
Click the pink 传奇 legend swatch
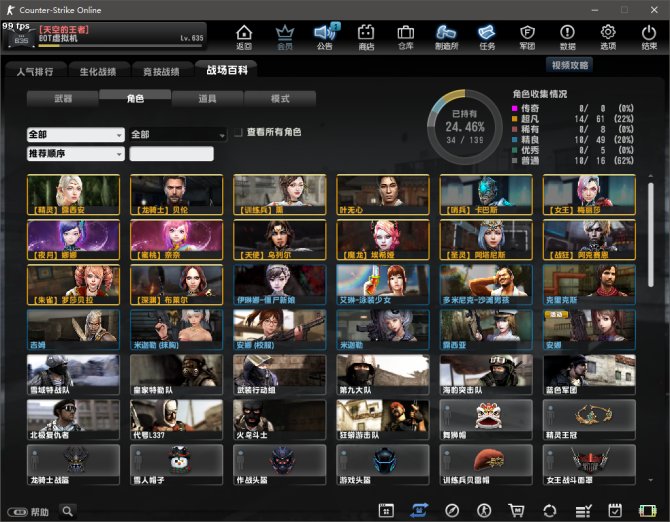[514, 108]
